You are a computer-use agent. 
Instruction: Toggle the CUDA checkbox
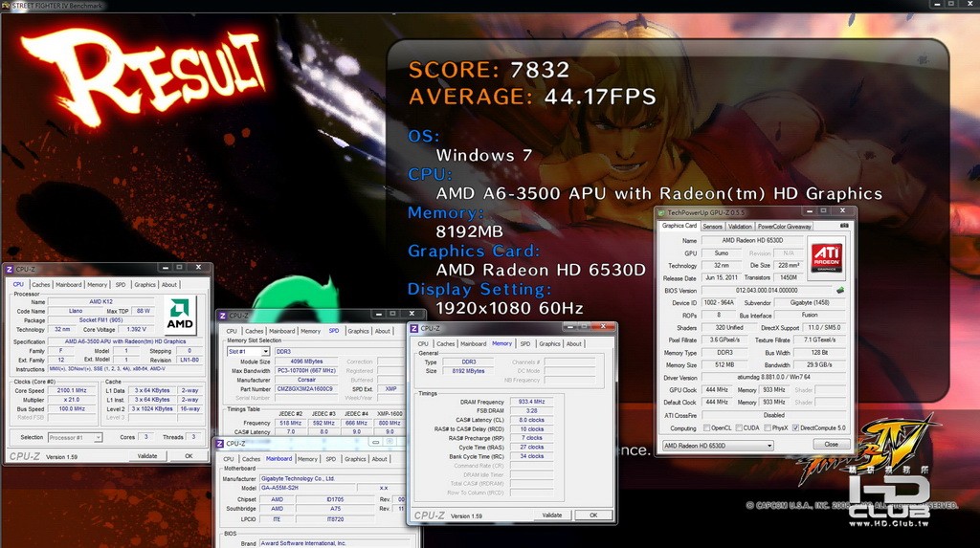(739, 428)
